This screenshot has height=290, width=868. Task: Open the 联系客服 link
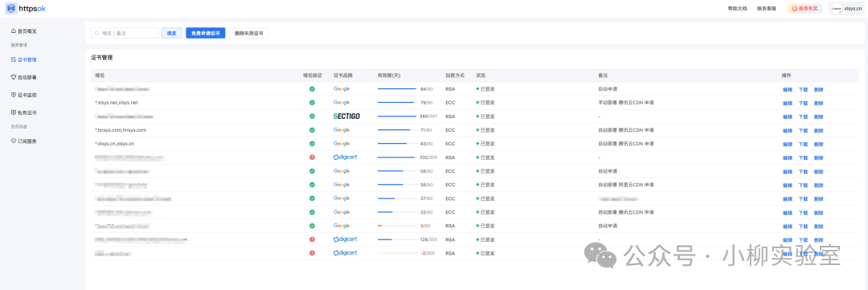(x=768, y=9)
